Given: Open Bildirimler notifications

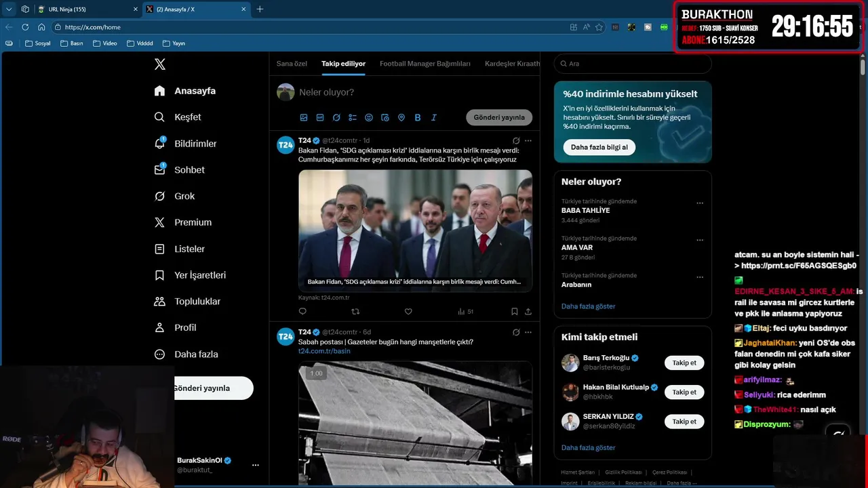Looking at the screenshot, I should [185, 144].
